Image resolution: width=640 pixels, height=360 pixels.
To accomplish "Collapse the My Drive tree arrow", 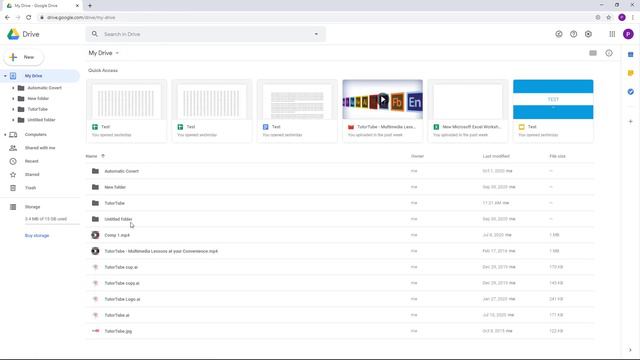I will [5, 76].
